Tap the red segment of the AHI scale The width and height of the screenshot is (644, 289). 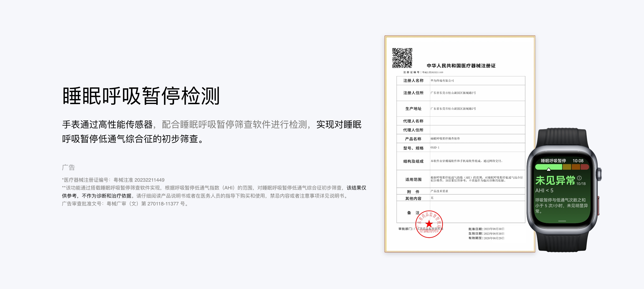click(585, 167)
